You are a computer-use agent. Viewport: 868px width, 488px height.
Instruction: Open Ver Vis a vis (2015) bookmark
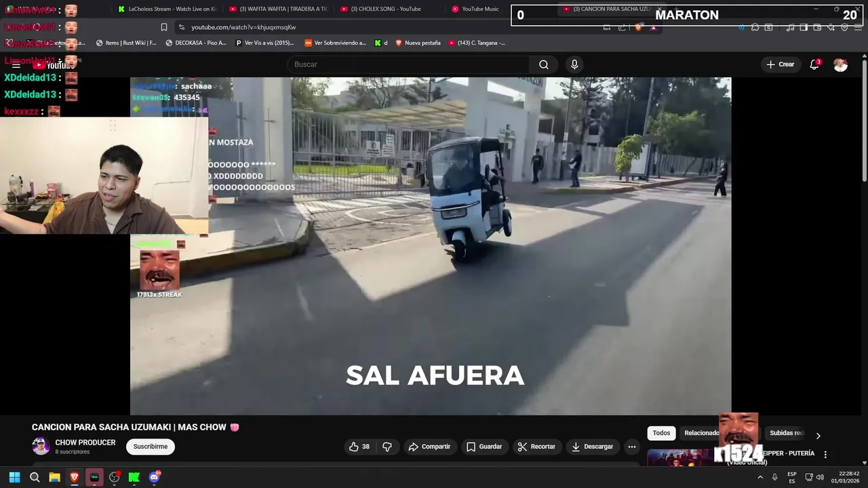264,43
